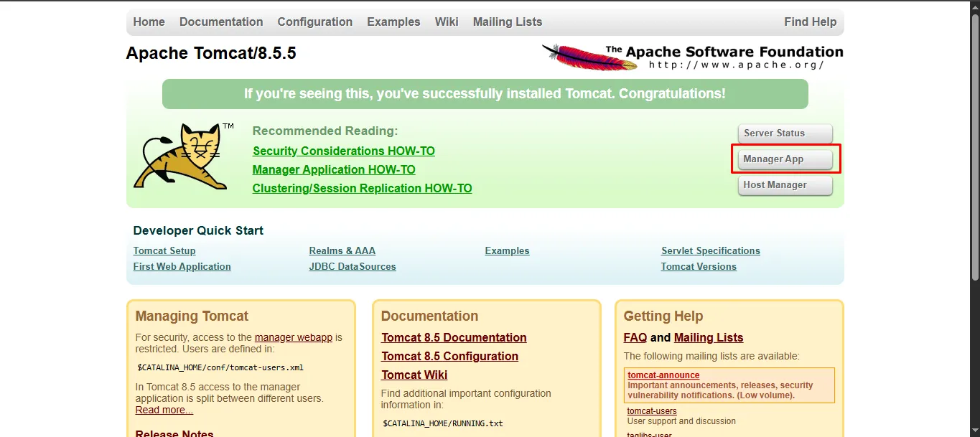Open the Manager App button
980x437 pixels.
click(x=785, y=159)
